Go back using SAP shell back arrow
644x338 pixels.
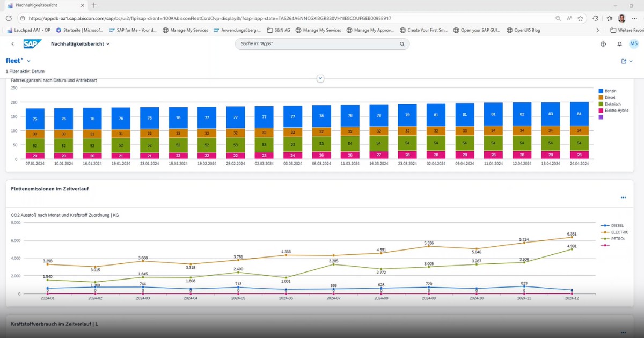click(13, 44)
